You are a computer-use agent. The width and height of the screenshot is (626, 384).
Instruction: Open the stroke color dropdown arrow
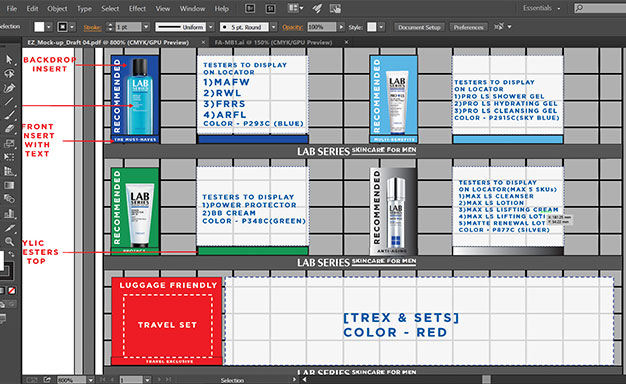72,27
